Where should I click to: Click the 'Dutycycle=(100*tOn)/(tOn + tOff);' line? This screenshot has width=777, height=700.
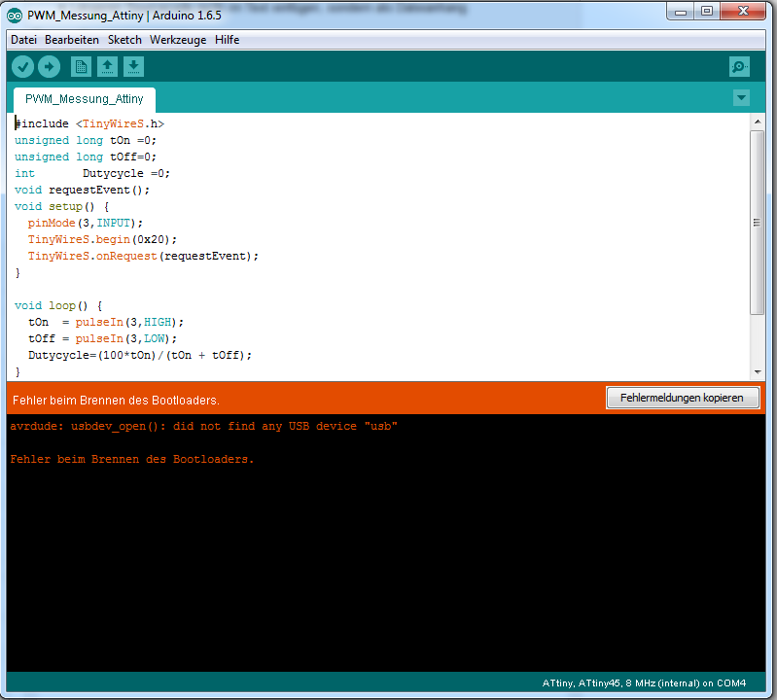click(x=140, y=355)
